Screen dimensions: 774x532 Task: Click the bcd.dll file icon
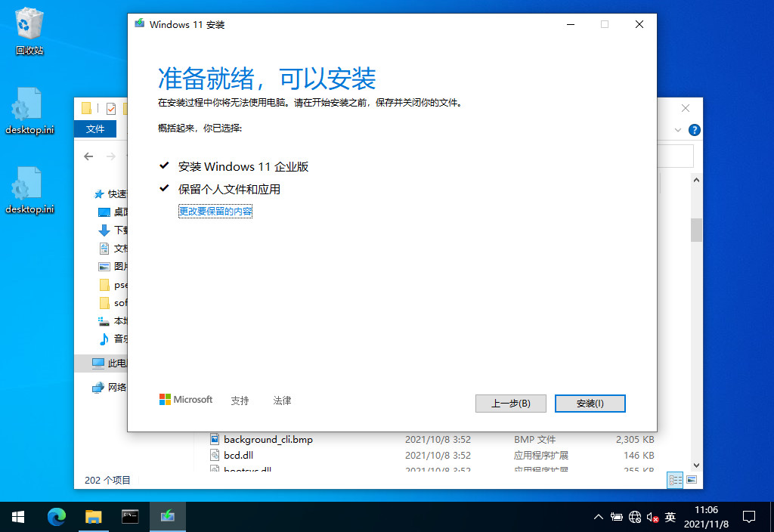click(x=215, y=454)
